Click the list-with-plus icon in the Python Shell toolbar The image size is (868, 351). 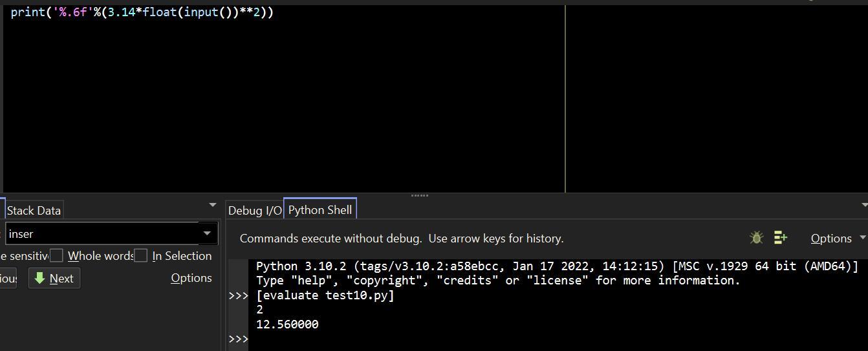781,238
